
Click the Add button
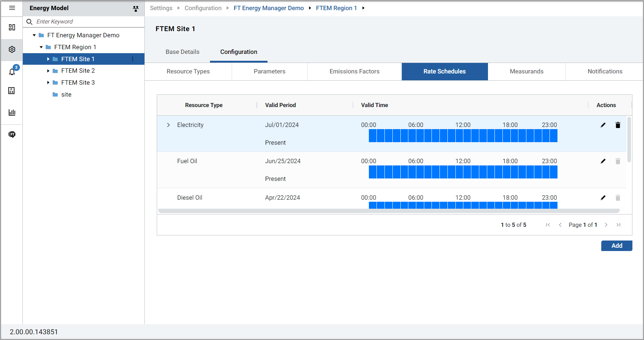[x=616, y=246]
